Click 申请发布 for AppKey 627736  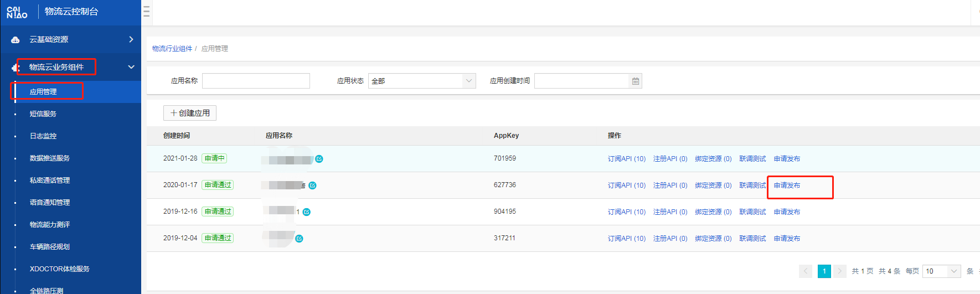pyautogui.click(x=787, y=185)
